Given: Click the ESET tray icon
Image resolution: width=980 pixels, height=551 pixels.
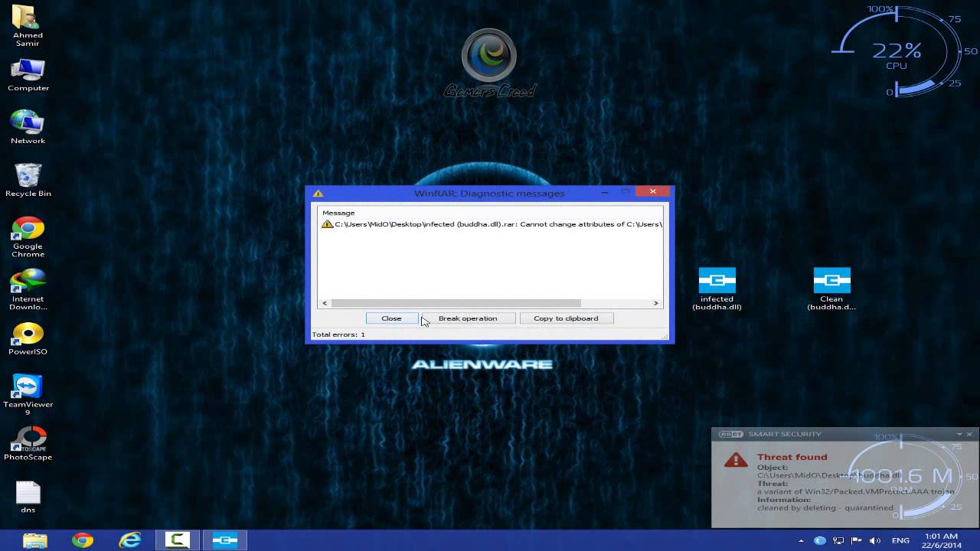Looking at the screenshot, I should (819, 540).
